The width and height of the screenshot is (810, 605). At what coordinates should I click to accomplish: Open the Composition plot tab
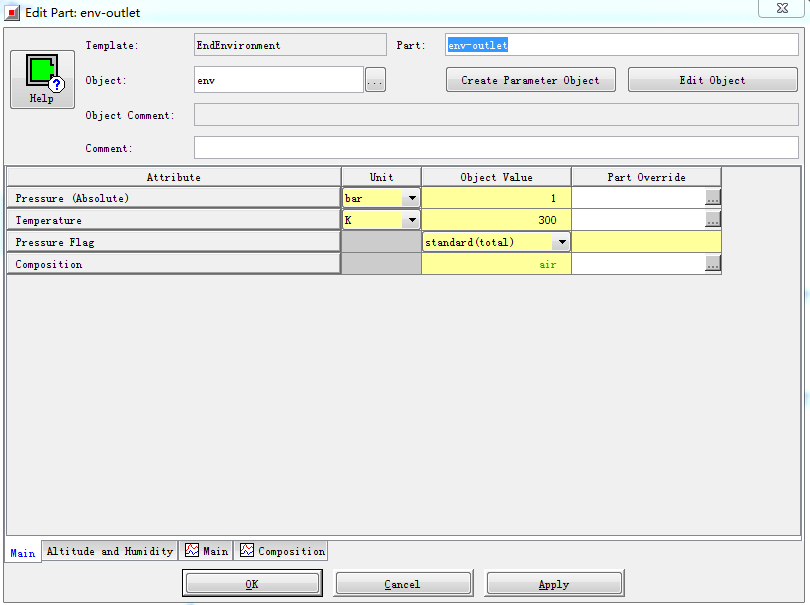(282, 551)
